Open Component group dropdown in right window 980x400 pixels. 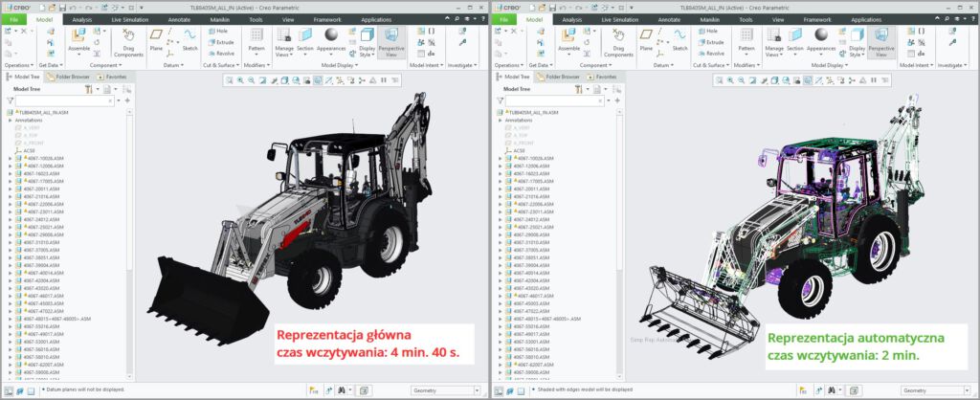(595, 65)
